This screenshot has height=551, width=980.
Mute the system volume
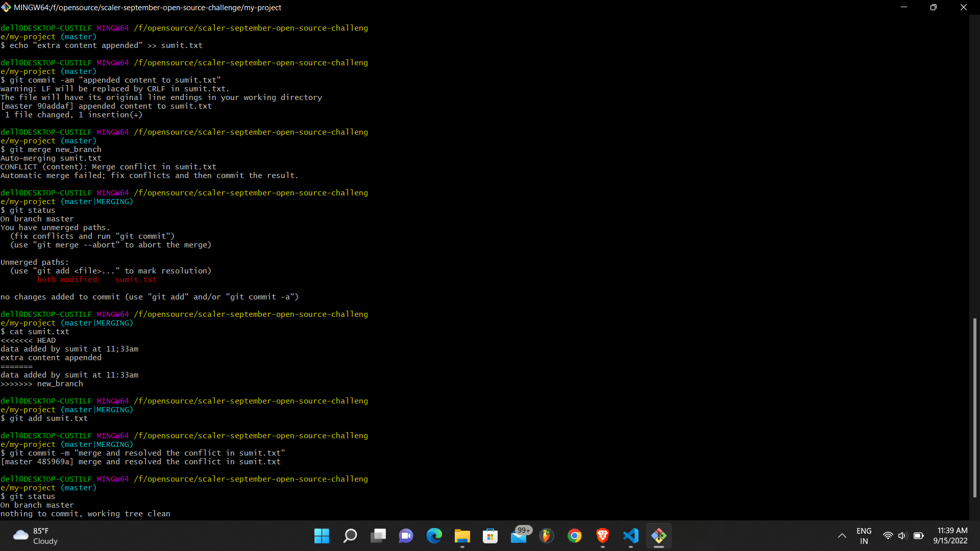click(903, 536)
